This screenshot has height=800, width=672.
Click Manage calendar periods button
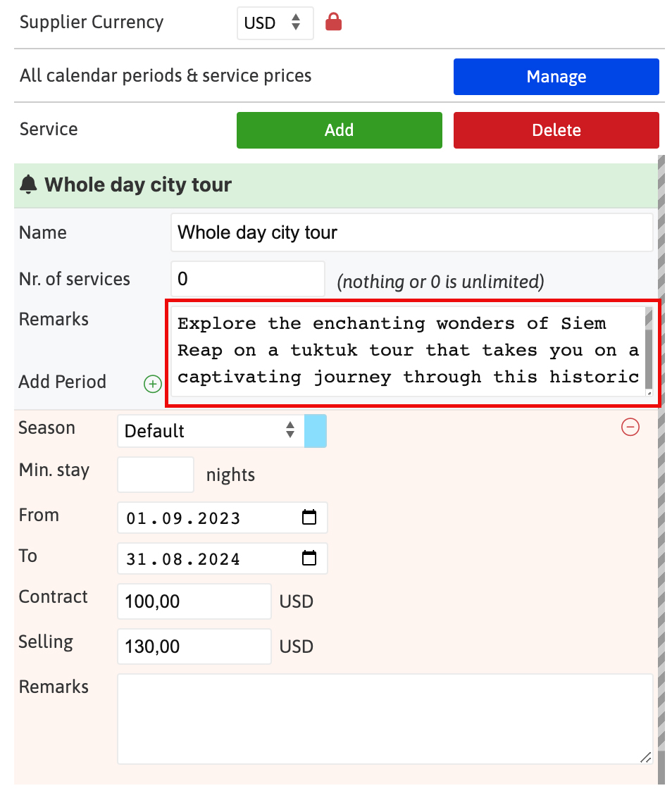pos(556,77)
